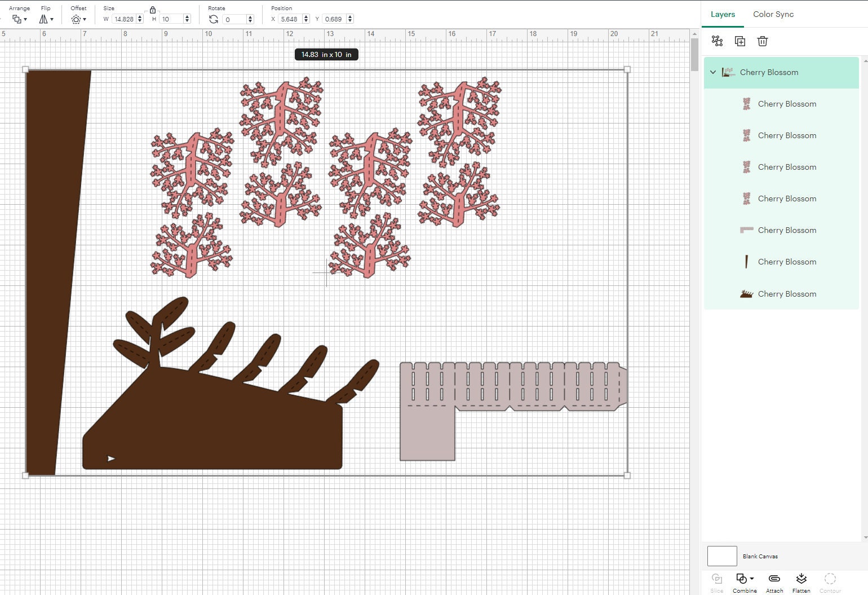Screen dimensions: 868x595
Task: Select the Attach icon at the bottom
Action: 774,581
